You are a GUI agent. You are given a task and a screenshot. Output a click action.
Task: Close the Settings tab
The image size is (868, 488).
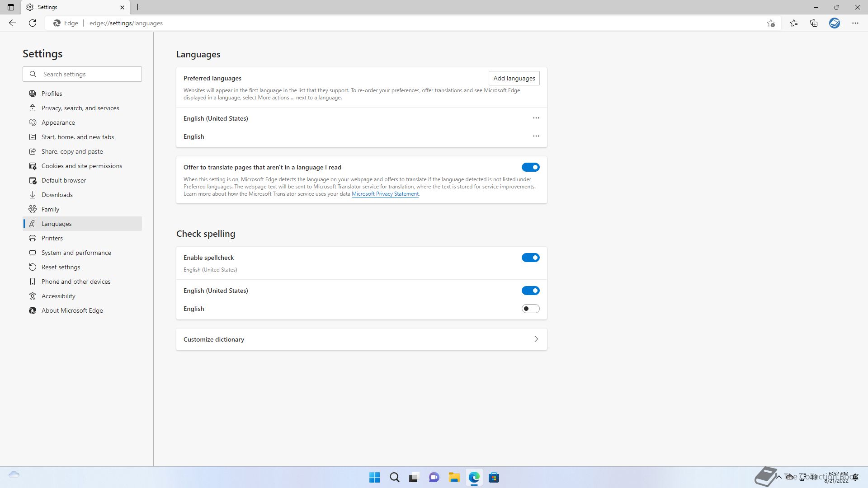(x=122, y=7)
